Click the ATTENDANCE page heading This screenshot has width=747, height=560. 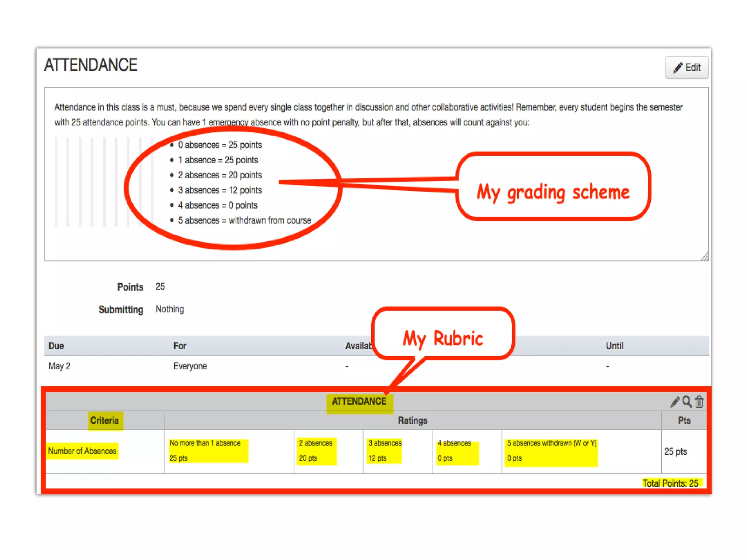(90, 65)
